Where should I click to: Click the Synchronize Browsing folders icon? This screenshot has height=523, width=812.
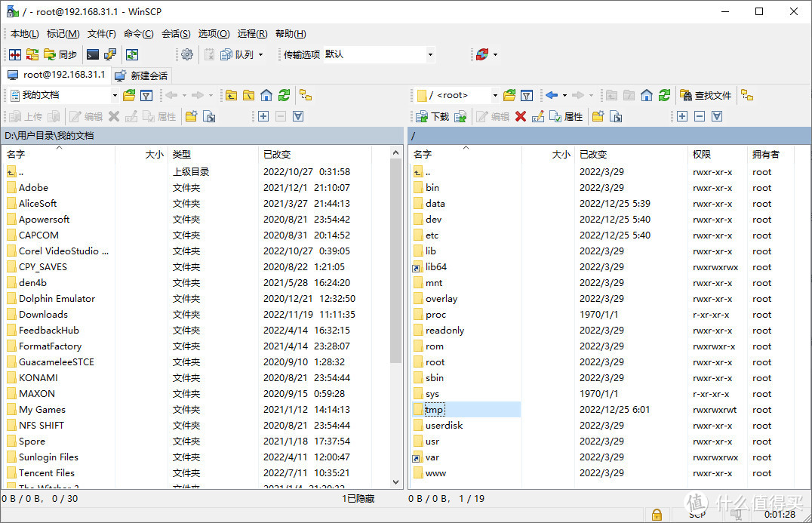32,54
